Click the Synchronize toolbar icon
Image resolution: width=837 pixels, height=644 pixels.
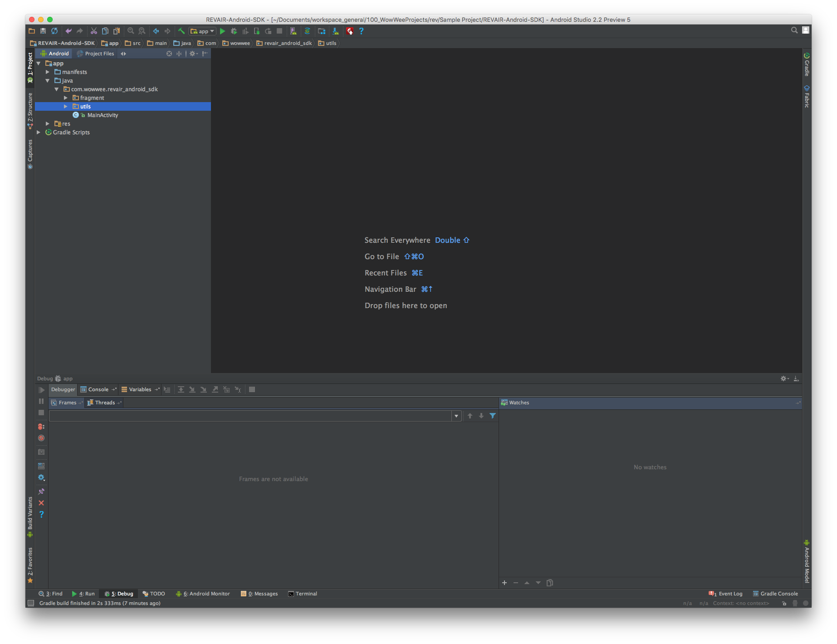click(54, 31)
